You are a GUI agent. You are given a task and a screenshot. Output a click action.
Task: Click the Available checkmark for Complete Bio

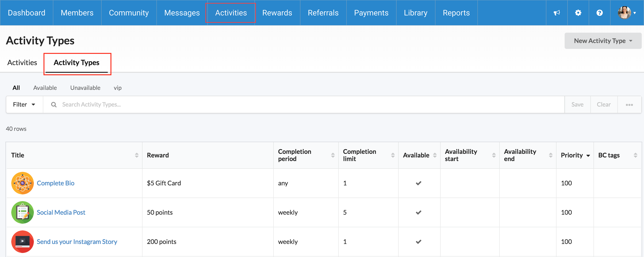tap(419, 183)
